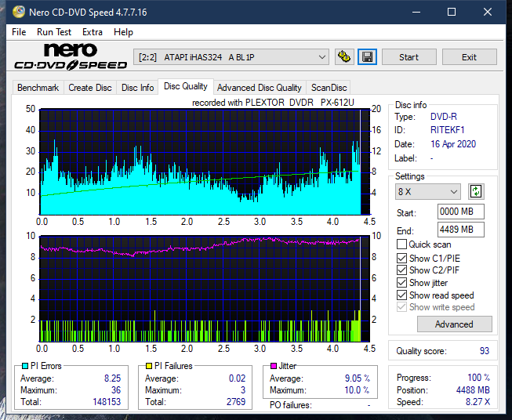Disable Show jitter
The width and height of the screenshot is (512, 420).
(401, 283)
